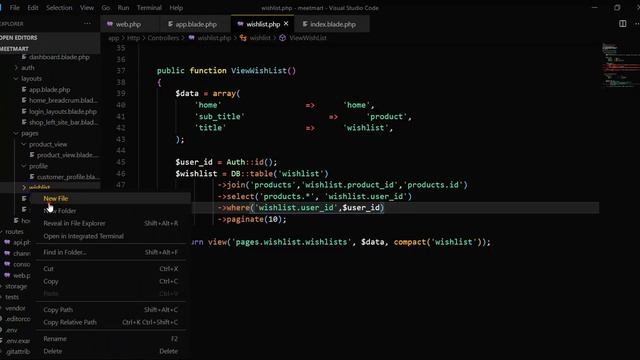Select Delete in context menu
640x360 pixels.
click(111, 351)
